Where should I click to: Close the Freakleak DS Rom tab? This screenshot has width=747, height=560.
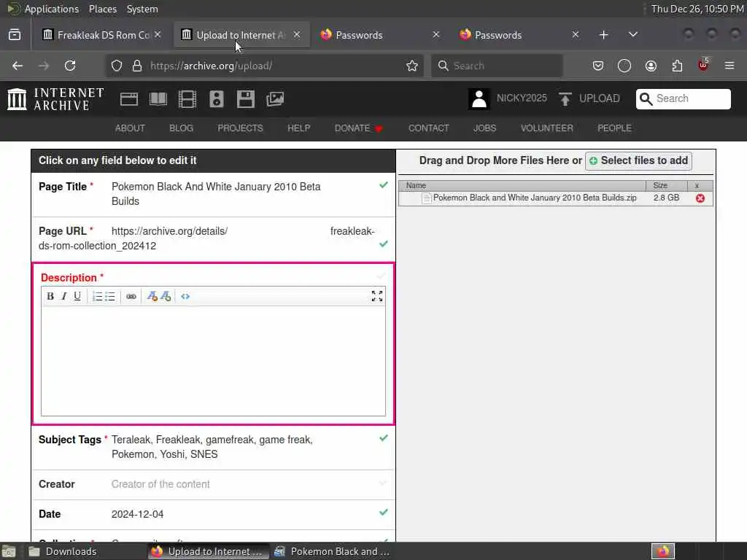158,35
